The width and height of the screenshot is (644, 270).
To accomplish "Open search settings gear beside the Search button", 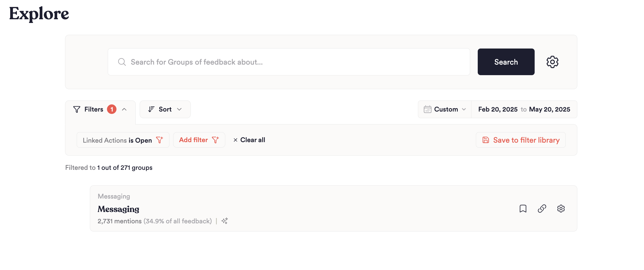I will 552,62.
